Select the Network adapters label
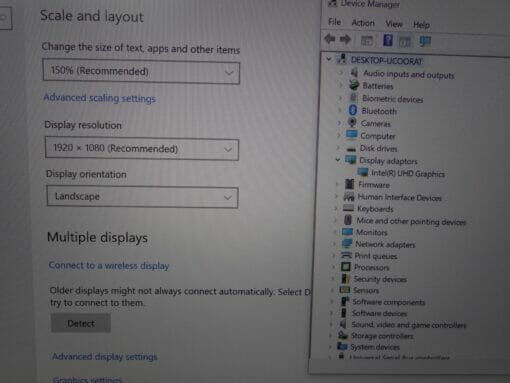 (385, 244)
